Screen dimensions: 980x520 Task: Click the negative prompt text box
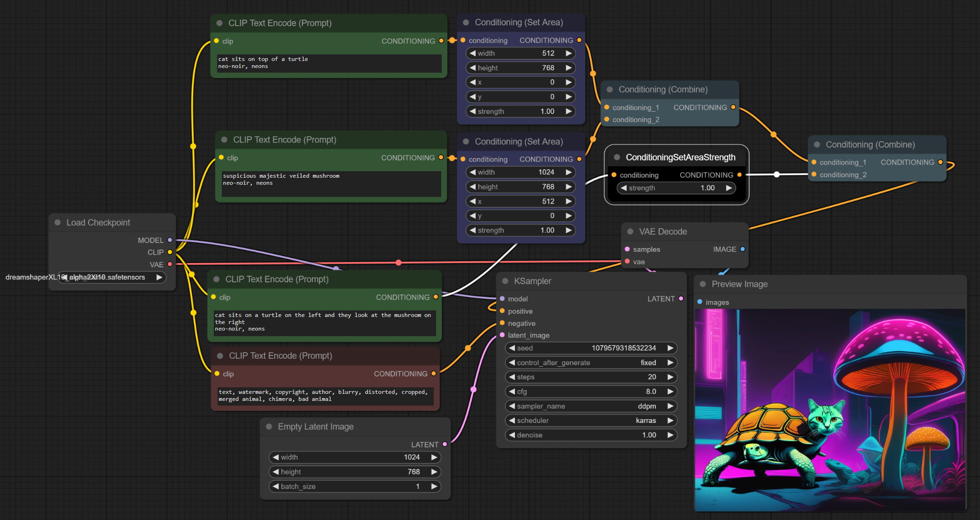[x=324, y=396]
